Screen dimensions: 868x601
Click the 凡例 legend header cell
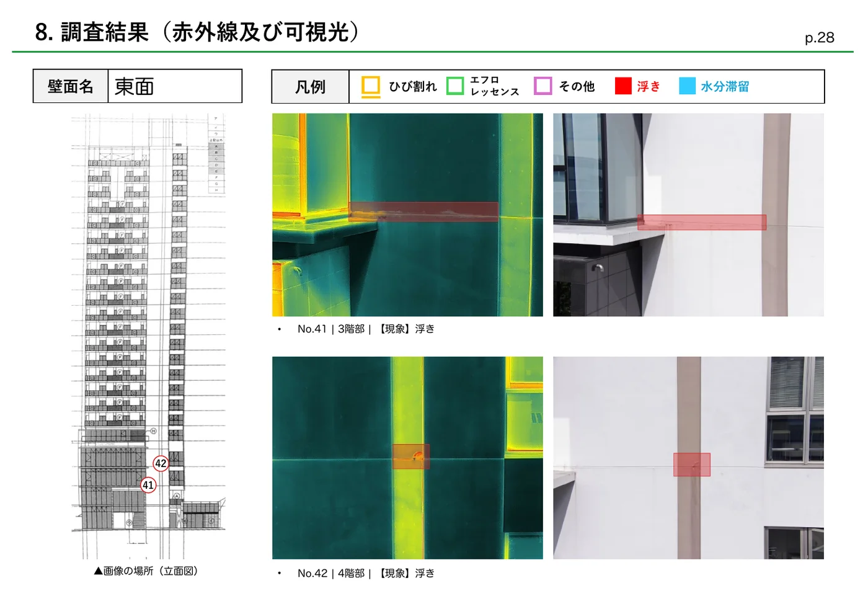[x=311, y=86]
